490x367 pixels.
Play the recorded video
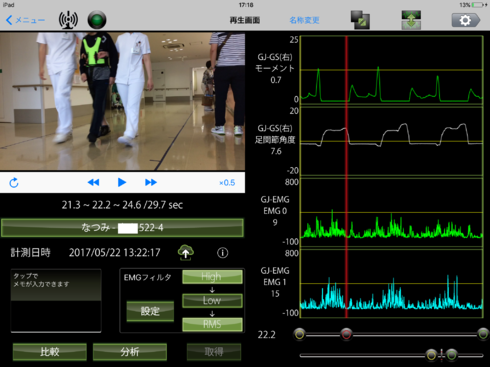click(x=122, y=182)
